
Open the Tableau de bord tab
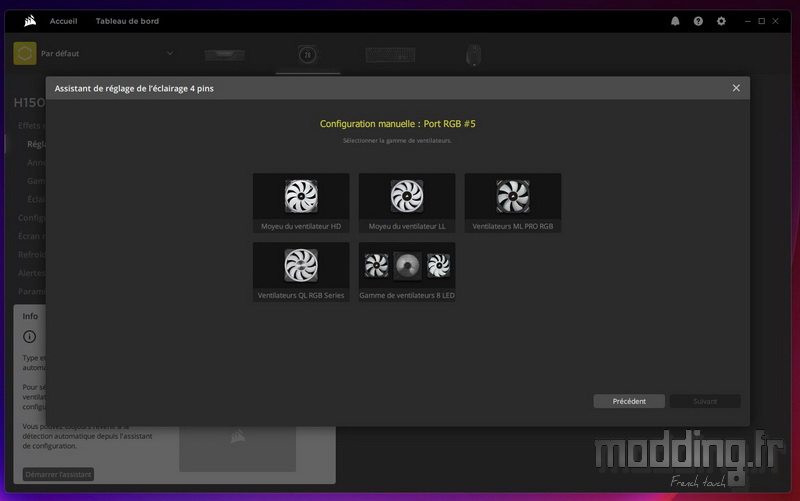point(127,21)
